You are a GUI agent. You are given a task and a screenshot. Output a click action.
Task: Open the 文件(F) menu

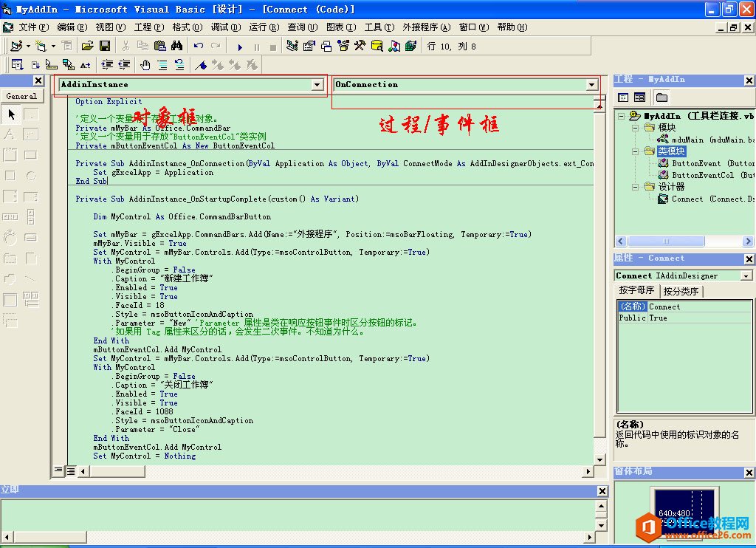(x=33, y=27)
